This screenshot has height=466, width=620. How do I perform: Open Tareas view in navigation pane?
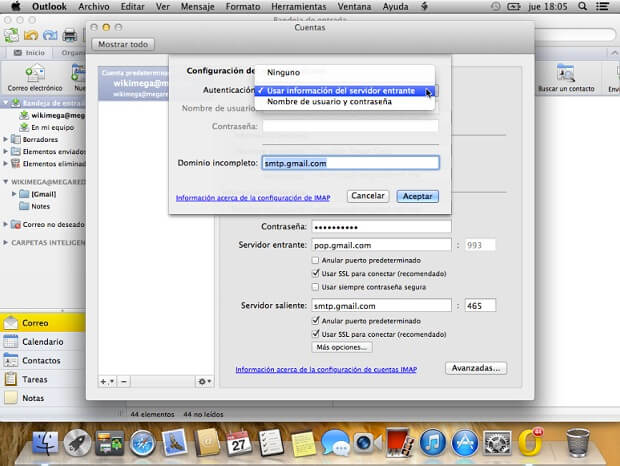point(43,379)
